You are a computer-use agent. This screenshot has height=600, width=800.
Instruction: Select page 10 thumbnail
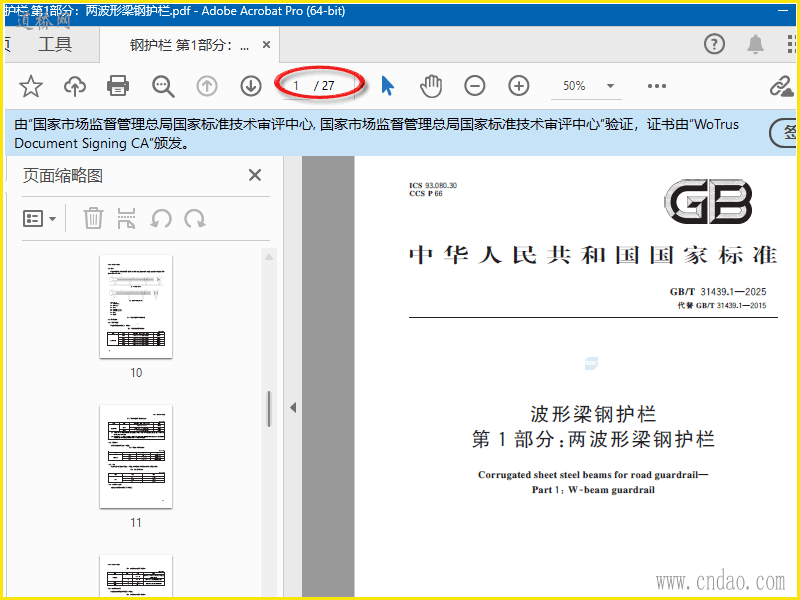click(x=136, y=307)
